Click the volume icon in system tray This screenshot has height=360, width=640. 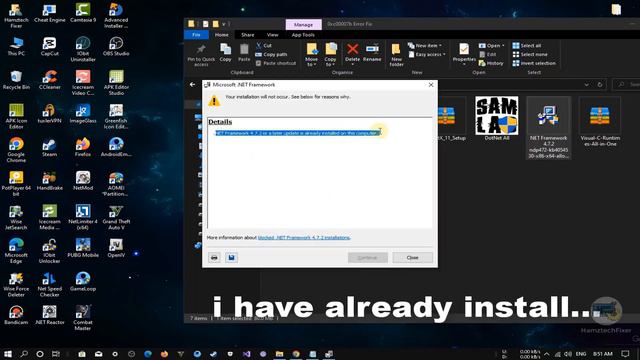tap(568, 354)
